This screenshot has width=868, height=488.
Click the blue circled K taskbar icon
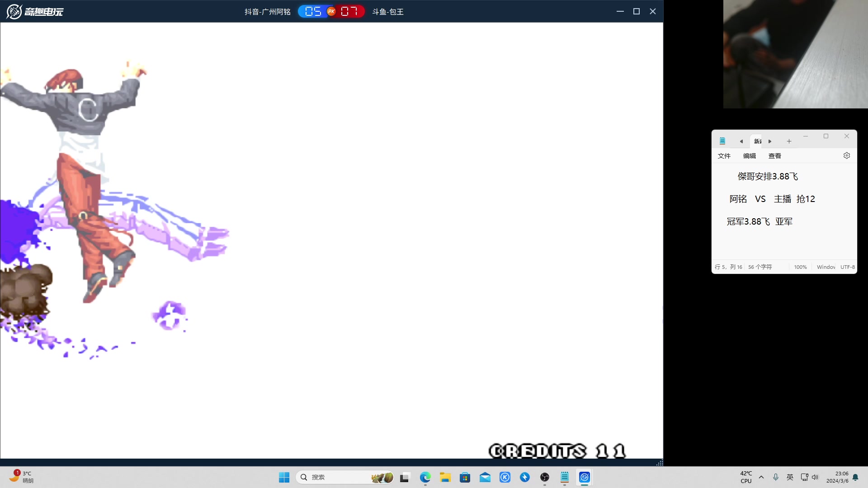505,477
